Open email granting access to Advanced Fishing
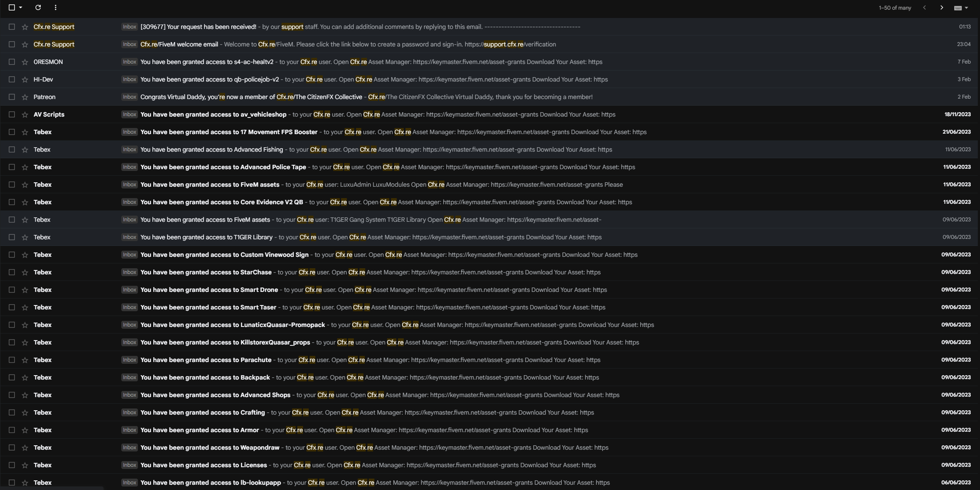980x490 pixels. [490, 149]
